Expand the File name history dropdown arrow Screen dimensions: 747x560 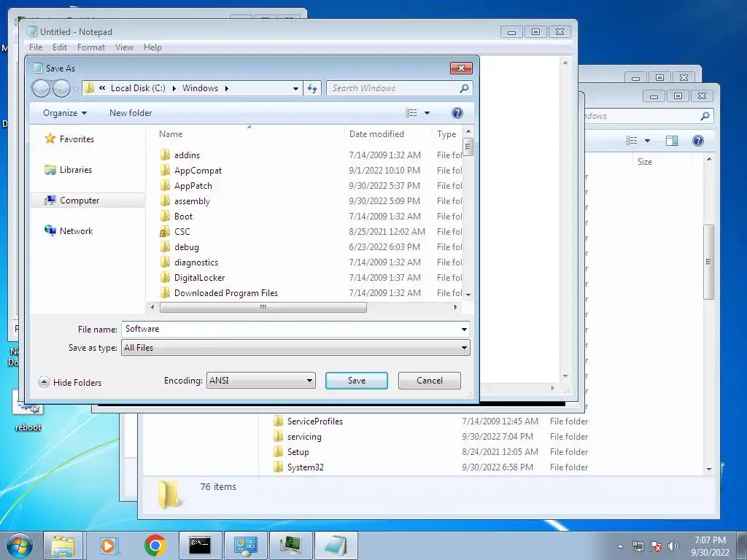[464, 329]
